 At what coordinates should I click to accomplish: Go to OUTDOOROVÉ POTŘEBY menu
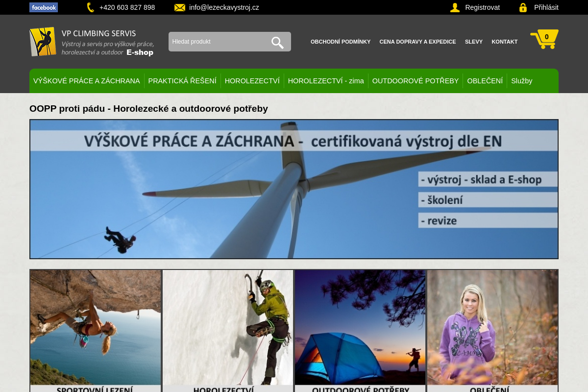416,81
